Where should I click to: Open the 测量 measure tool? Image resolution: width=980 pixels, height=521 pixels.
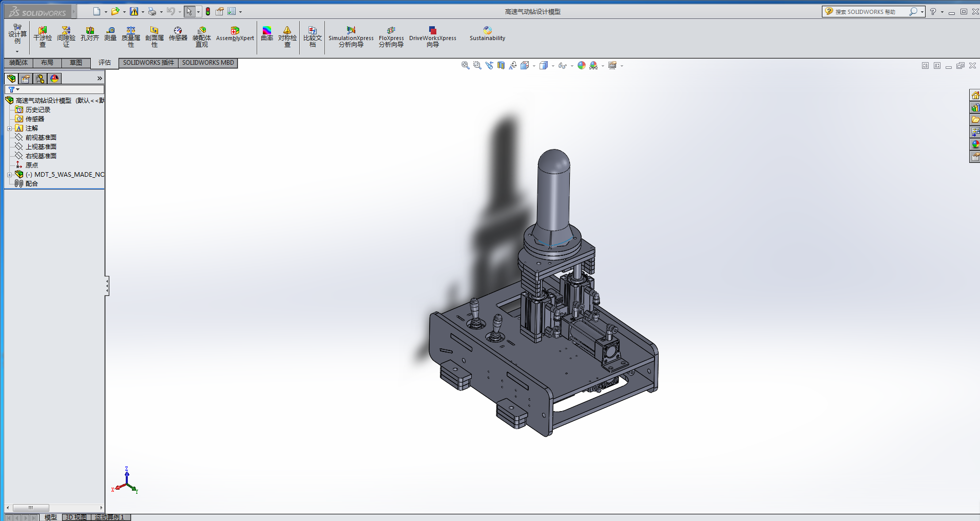coord(110,34)
